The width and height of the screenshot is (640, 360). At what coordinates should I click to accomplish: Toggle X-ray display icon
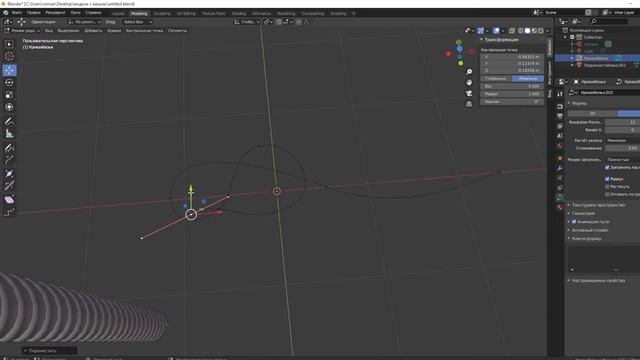pos(512,31)
